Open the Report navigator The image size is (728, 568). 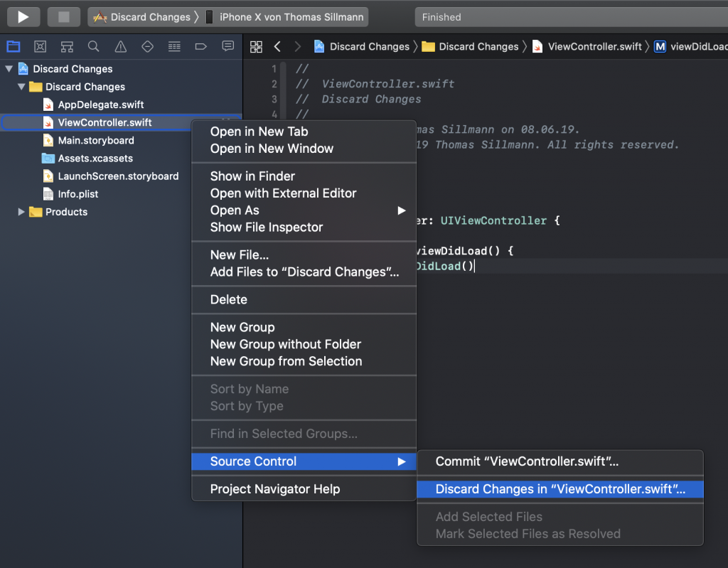click(227, 46)
